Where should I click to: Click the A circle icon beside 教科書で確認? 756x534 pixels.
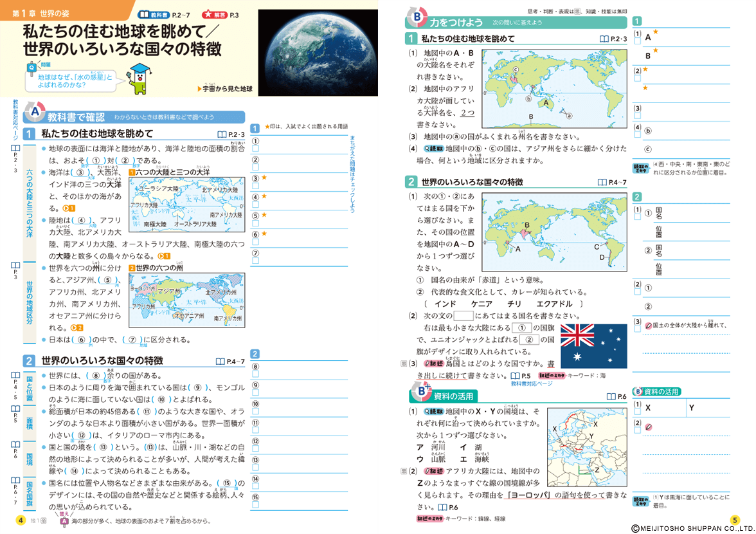[x=34, y=113]
